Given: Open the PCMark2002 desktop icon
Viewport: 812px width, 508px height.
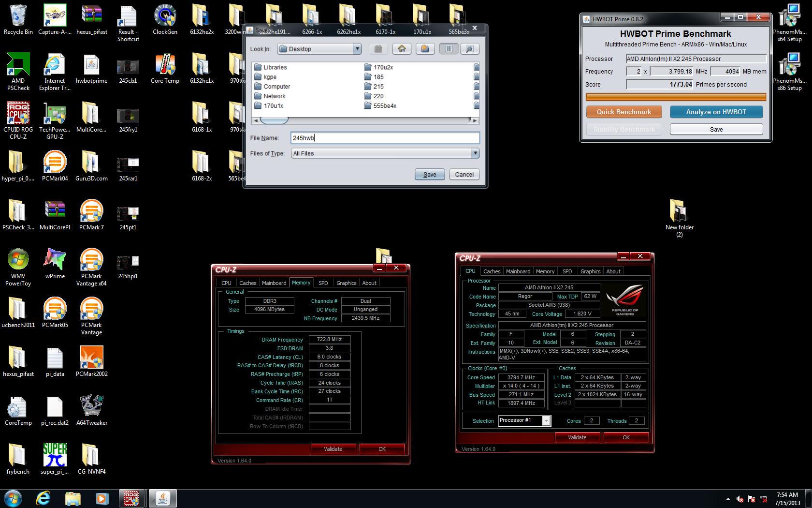Looking at the screenshot, I should (91, 361).
